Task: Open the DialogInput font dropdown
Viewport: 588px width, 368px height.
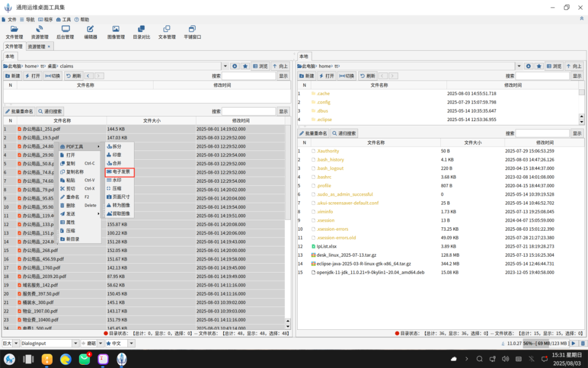Action: pos(76,343)
